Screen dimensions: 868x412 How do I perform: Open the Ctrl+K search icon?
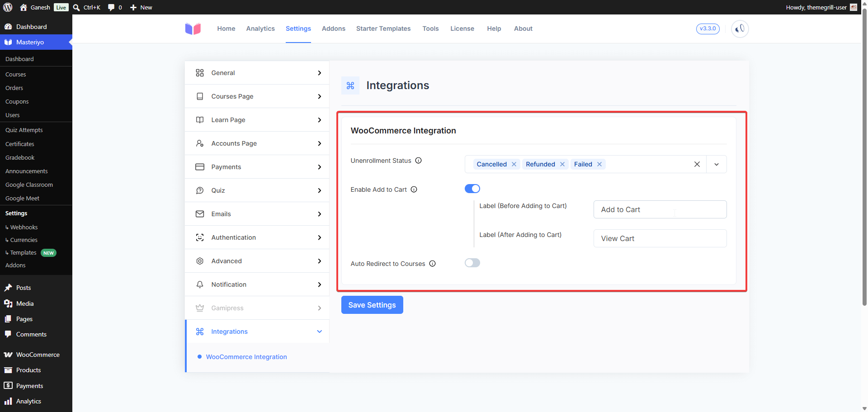tap(76, 7)
